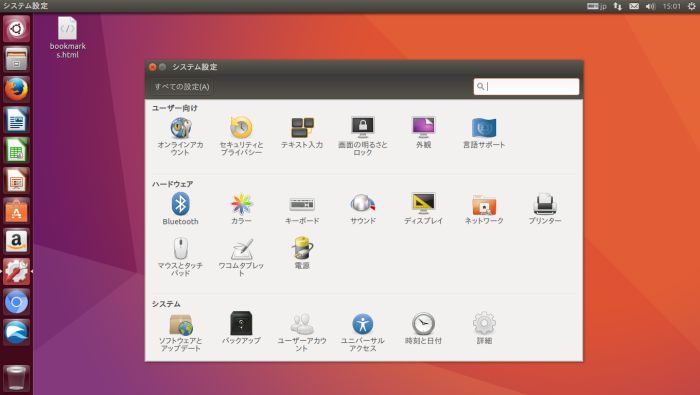This screenshot has height=395, width=700.
Task: Open the ネットワーク network settings
Action: [484, 209]
